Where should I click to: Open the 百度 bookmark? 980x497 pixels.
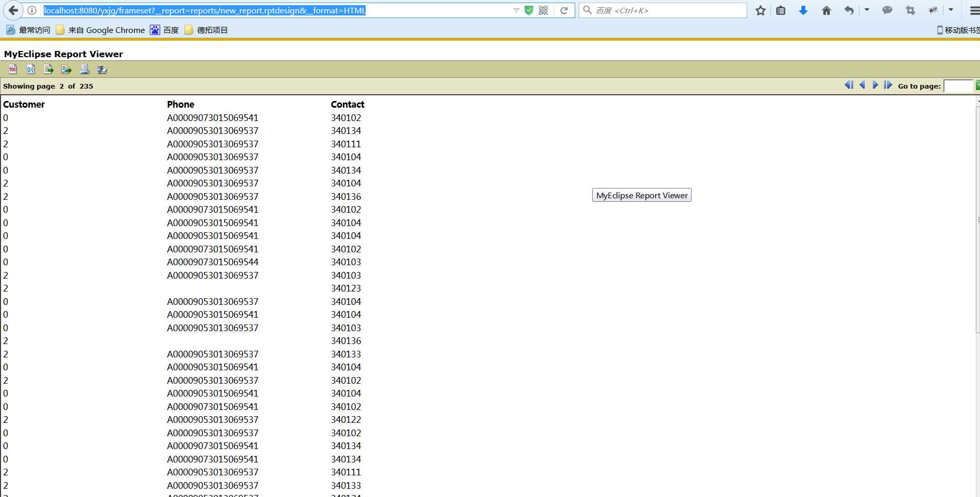tap(165, 30)
